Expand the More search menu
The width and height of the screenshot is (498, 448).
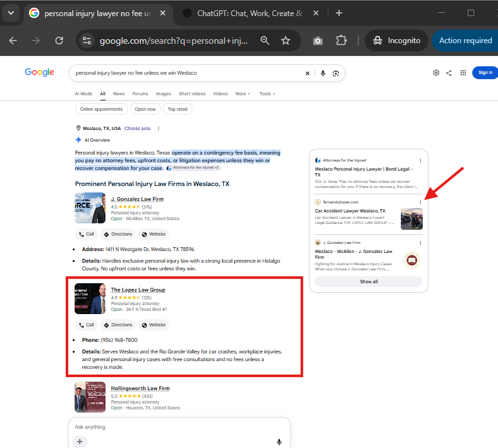243,94
